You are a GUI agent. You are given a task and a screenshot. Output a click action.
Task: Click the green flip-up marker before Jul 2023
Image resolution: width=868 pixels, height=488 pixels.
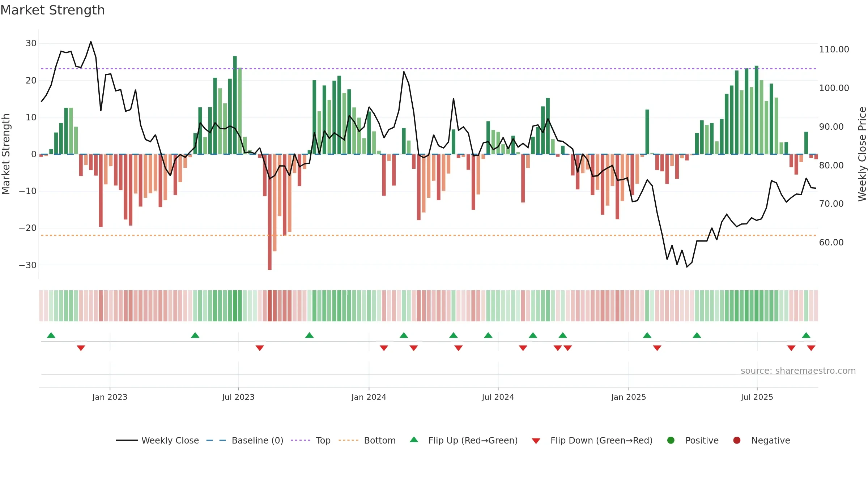(x=195, y=335)
